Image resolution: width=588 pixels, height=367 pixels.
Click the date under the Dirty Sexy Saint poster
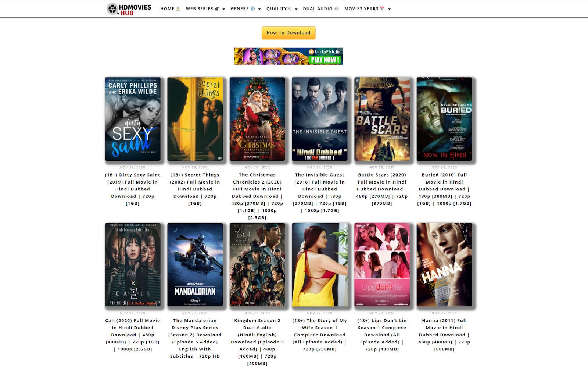[133, 167]
